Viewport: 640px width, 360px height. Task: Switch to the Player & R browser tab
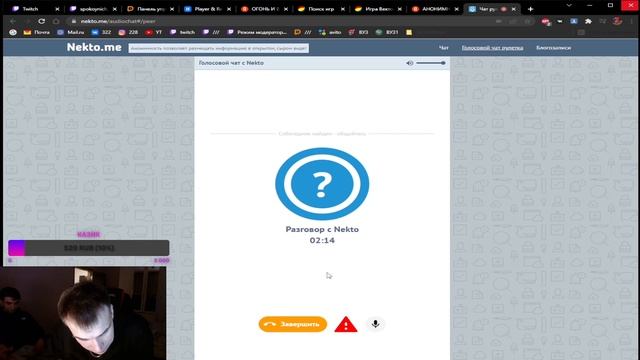[x=207, y=9]
